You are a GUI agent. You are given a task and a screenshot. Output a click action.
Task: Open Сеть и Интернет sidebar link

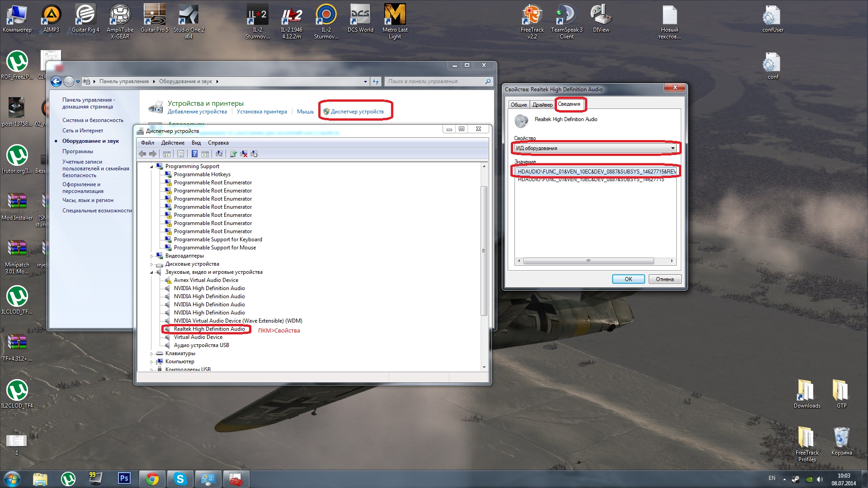tap(83, 131)
